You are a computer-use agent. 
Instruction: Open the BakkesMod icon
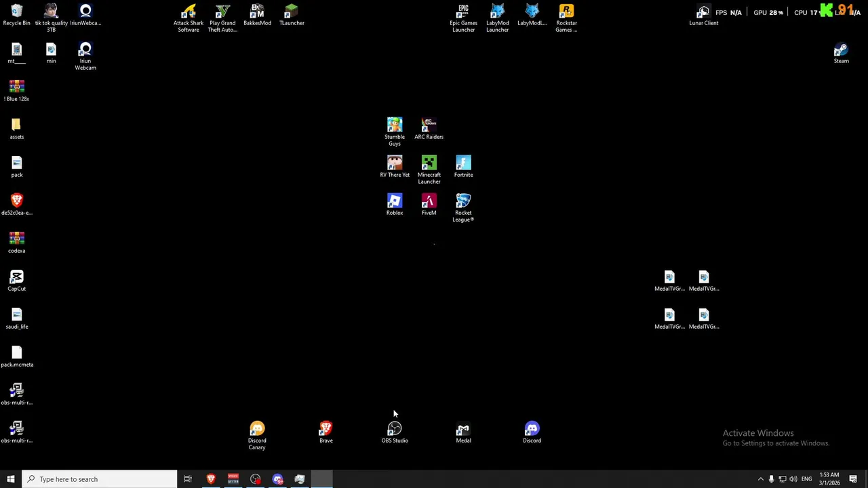(x=257, y=15)
